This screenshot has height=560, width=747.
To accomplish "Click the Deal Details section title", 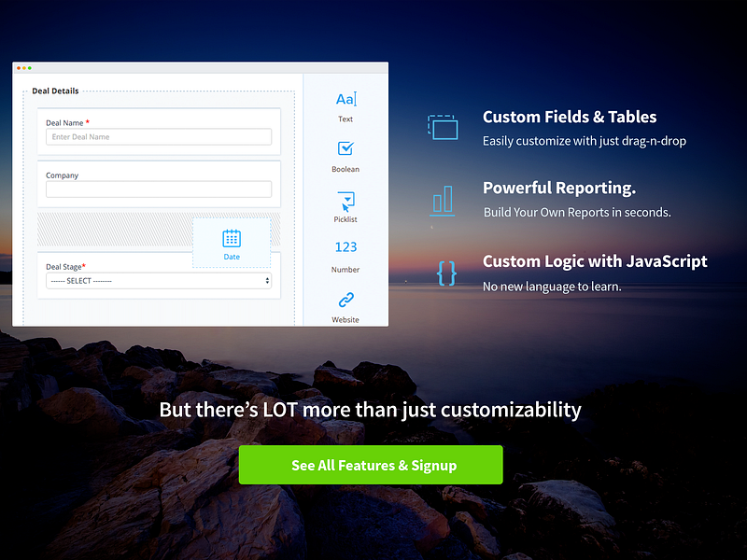I will [x=55, y=91].
